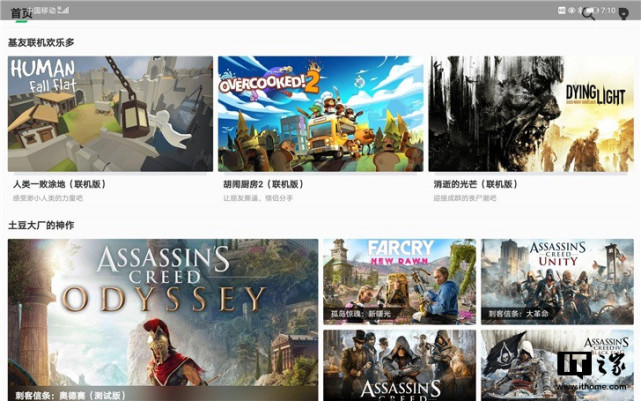
Task: Open the Assassin's Creed Black Flag tile
Action: (557, 365)
